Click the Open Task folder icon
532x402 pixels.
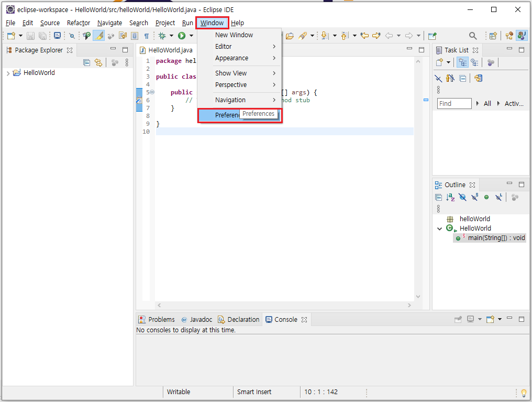pos(290,36)
